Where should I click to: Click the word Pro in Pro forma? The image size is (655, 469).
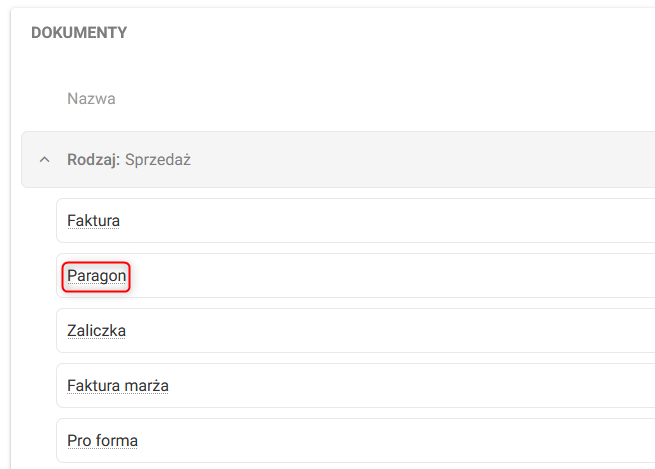(x=79, y=440)
